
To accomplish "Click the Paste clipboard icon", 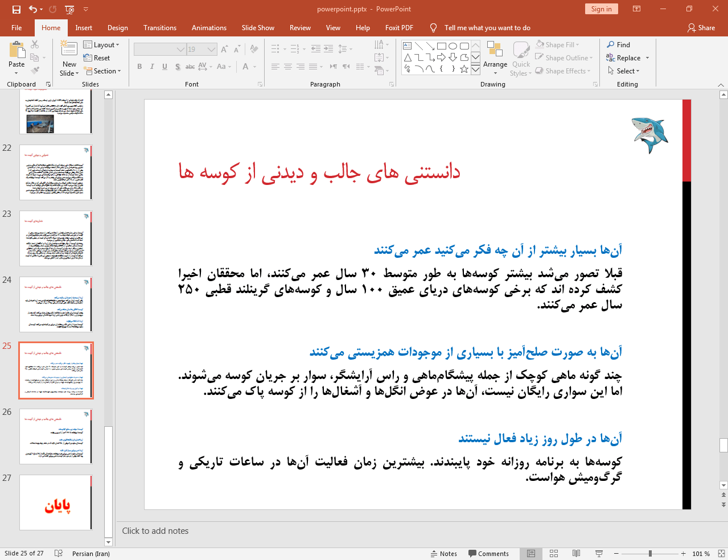I will pos(17,50).
